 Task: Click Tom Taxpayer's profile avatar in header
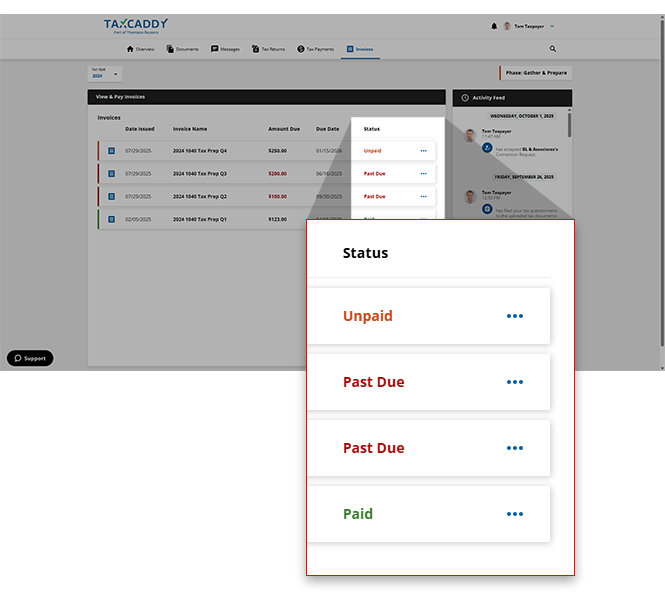[507, 26]
